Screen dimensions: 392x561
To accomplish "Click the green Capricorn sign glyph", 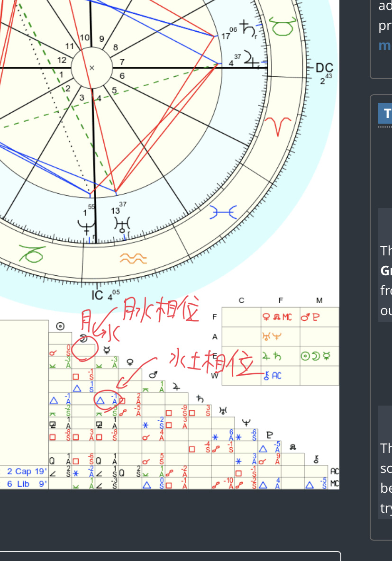I will 32,253.
